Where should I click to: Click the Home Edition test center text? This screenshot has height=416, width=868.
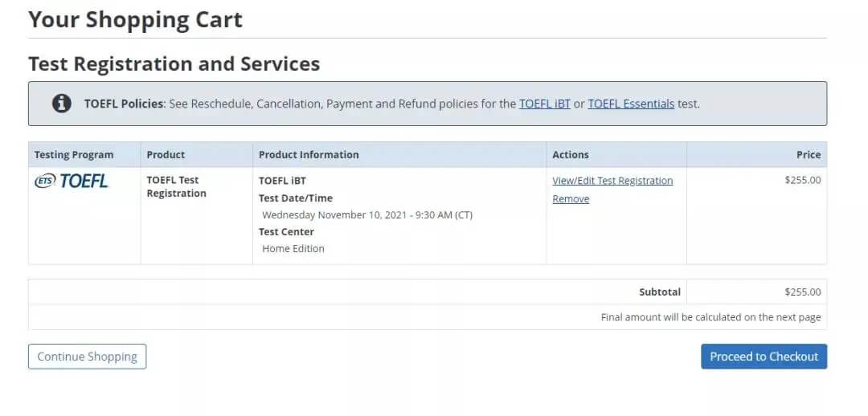tap(293, 249)
